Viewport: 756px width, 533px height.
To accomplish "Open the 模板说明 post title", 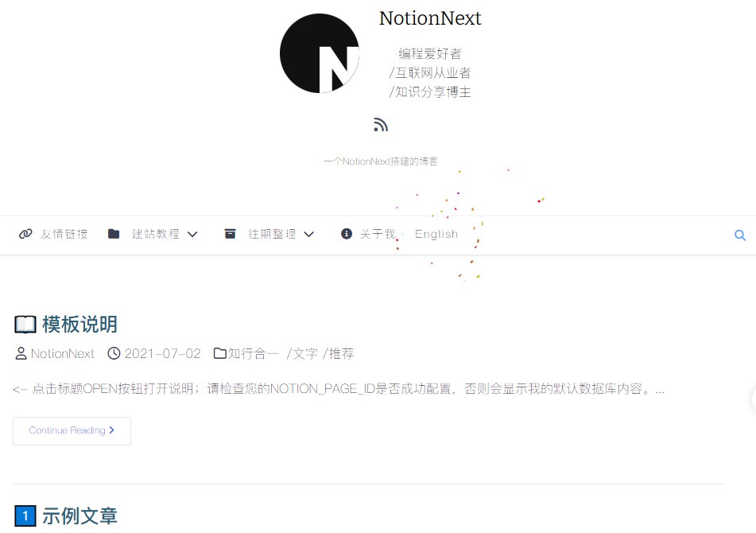I will [79, 325].
